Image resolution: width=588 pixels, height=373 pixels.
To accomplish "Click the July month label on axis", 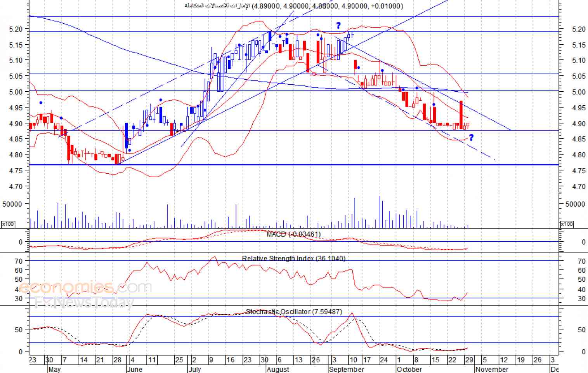I will [194, 369].
